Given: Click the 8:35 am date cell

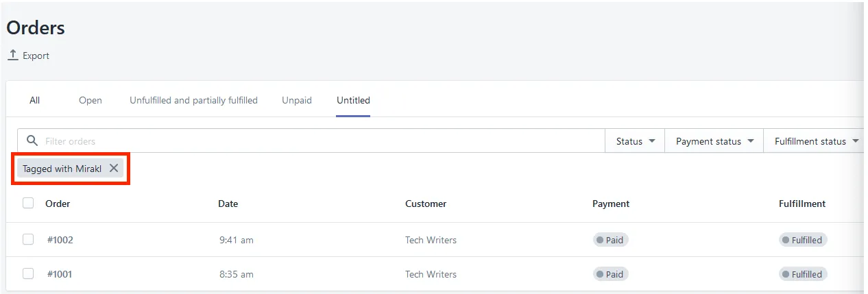Looking at the screenshot, I should coord(237,274).
